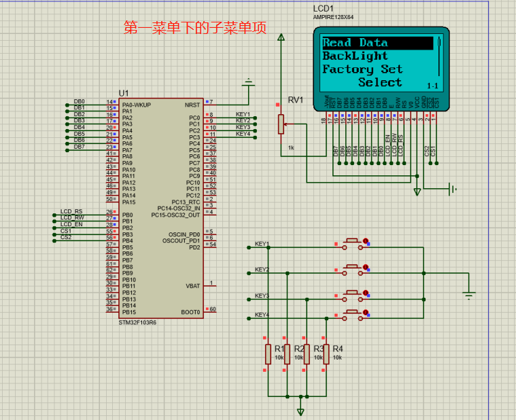Click the LCD_EN net label left of U1
516x420 pixels.
(x=71, y=224)
